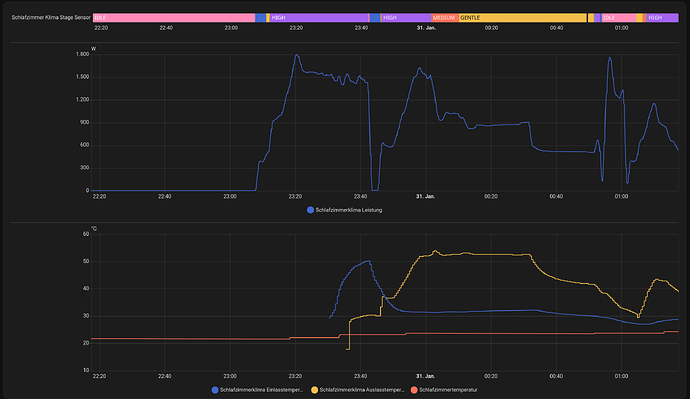This screenshot has height=399, width=690.
Task: Hide the Schlafzimmerklima Einlasstemper series label
Action: [x=261, y=390]
